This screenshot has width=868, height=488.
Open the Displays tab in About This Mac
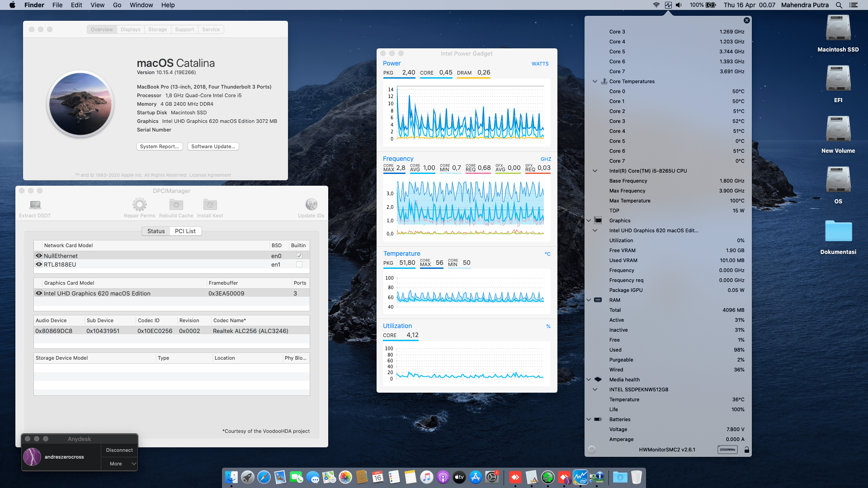pos(130,29)
